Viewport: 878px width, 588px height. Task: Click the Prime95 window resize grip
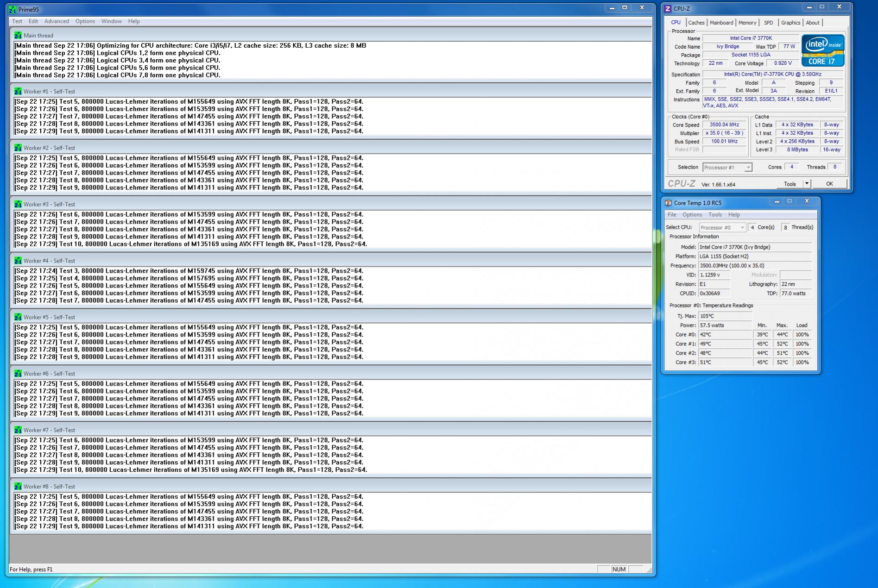[649, 570]
